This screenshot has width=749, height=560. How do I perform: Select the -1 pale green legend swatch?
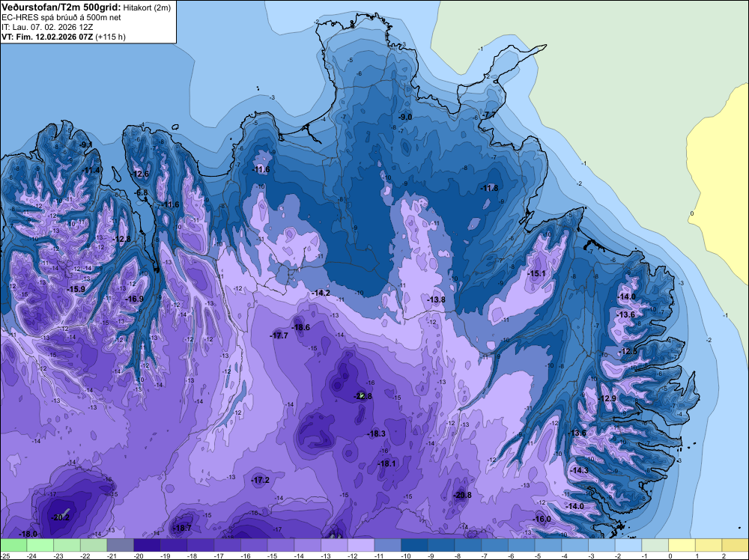click(x=655, y=545)
